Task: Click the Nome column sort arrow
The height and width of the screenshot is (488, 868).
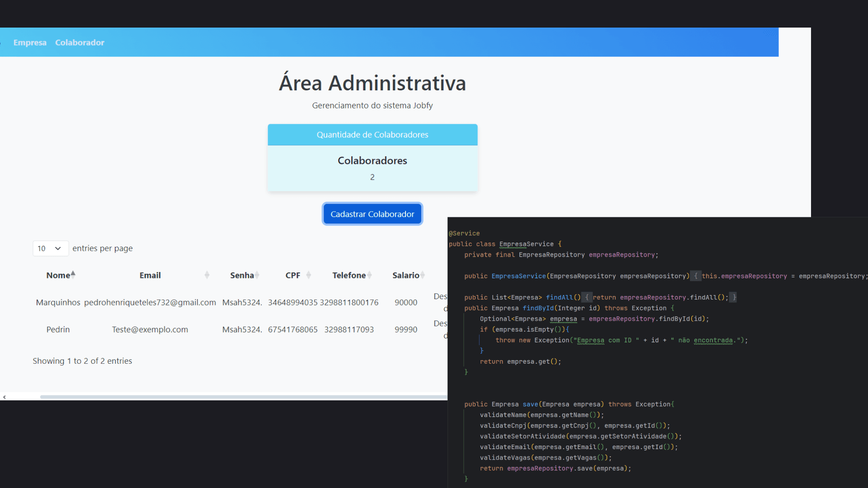Action: [x=73, y=274]
